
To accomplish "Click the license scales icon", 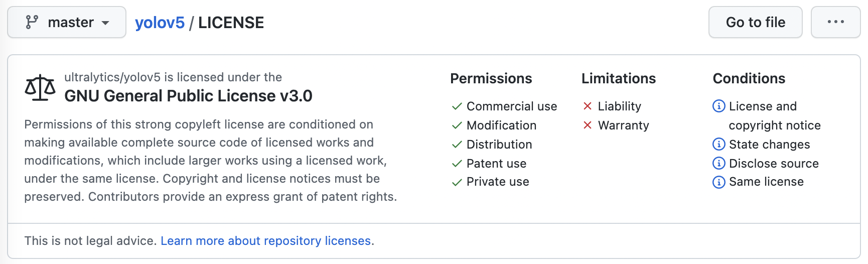I will (40, 88).
